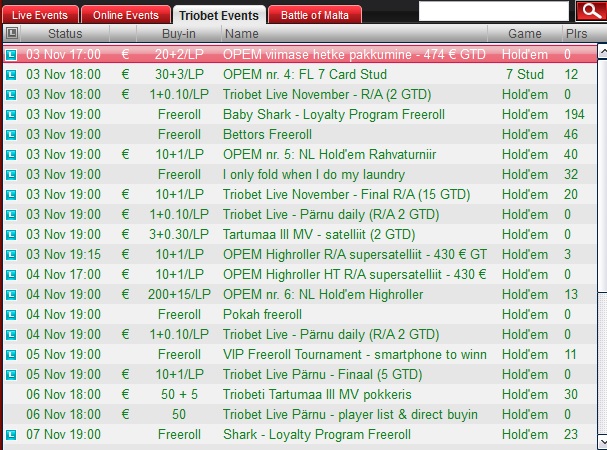Click the scrollbar up arrow
607x450 pixels.
click(602, 52)
